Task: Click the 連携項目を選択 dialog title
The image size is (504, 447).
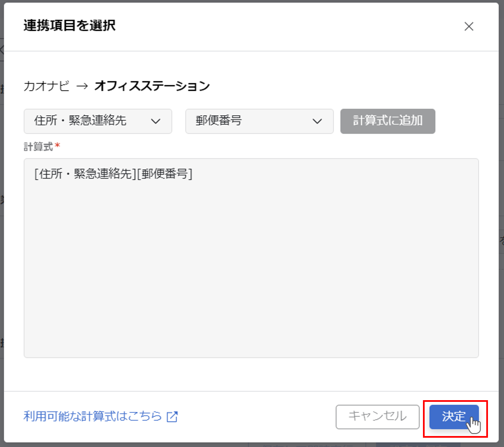Action: point(70,26)
